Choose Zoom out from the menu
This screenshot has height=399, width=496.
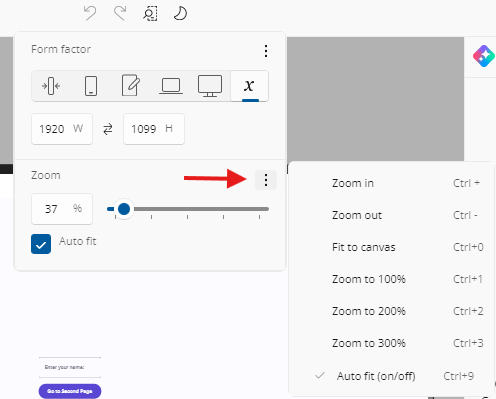point(391,215)
